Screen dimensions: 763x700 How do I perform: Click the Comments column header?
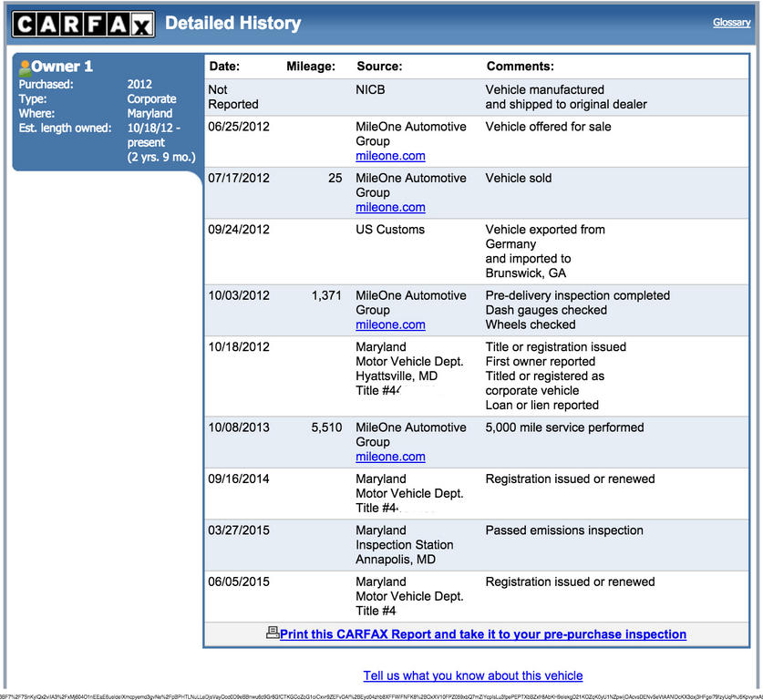tap(520, 67)
